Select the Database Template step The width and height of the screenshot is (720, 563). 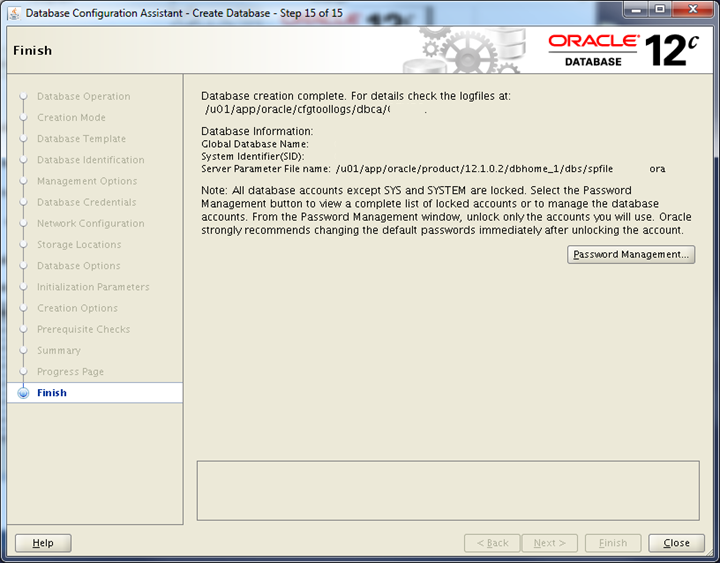[81, 139]
